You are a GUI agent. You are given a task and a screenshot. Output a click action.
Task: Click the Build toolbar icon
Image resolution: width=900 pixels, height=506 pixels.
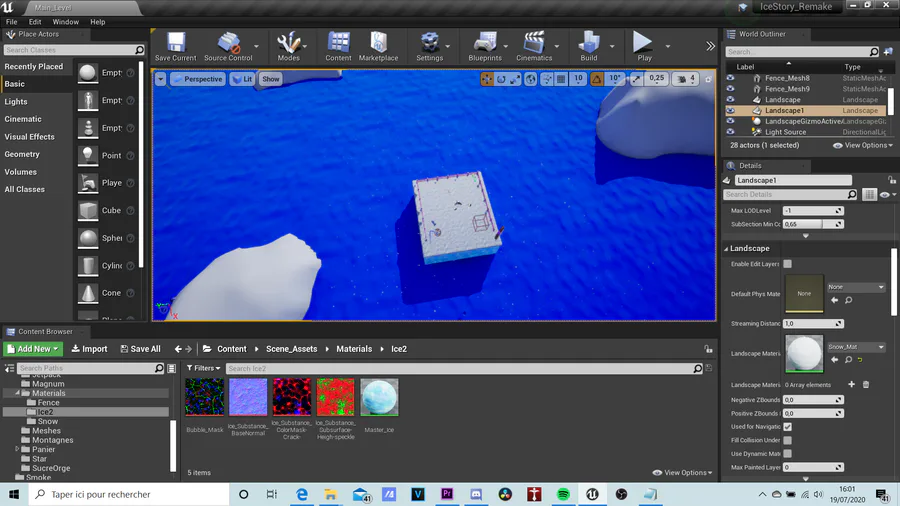[589, 46]
